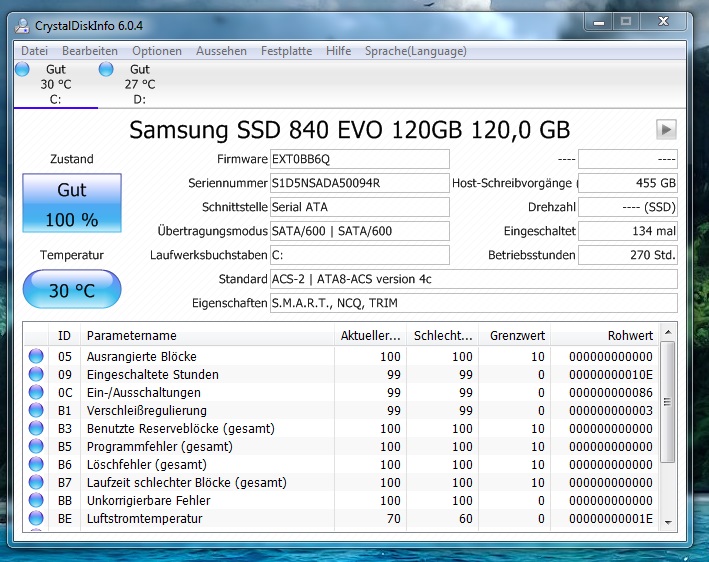
Task: Select the Ein-/Ausschaltungen parameter name
Action: pyautogui.click(x=144, y=392)
